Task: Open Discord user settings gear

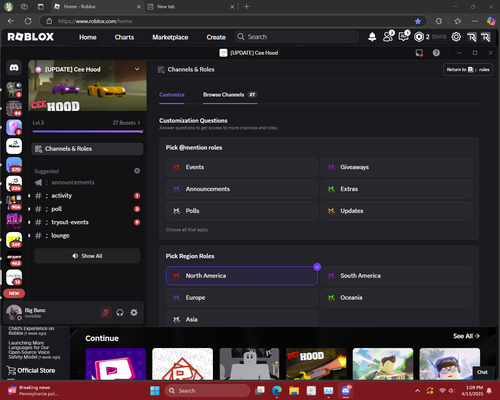Action: [134, 313]
